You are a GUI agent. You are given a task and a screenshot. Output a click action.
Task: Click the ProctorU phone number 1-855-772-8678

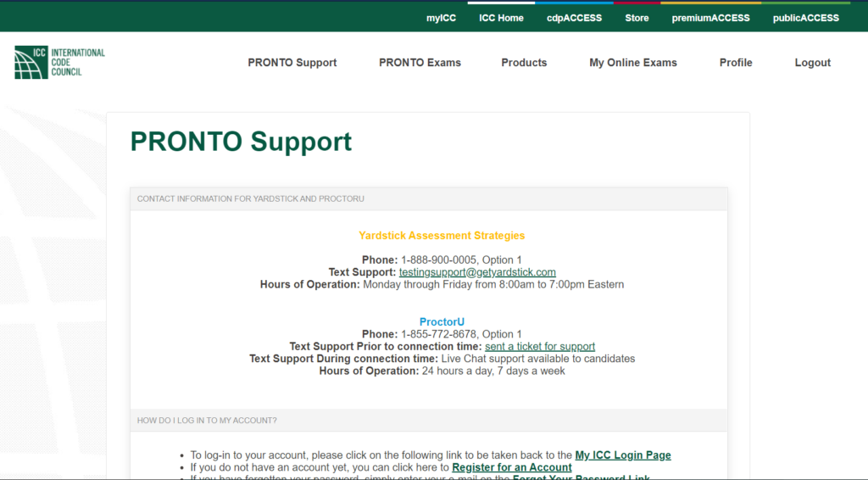(x=438, y=334)
